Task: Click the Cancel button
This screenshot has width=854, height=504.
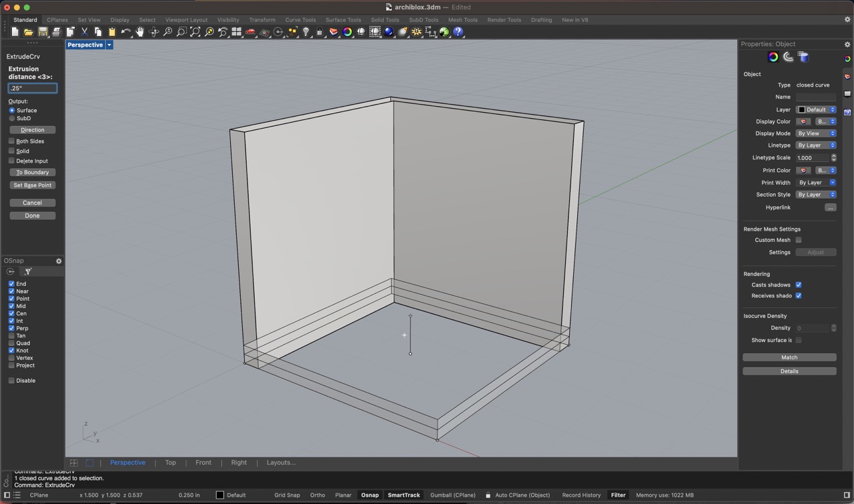Action: point(33,203)
